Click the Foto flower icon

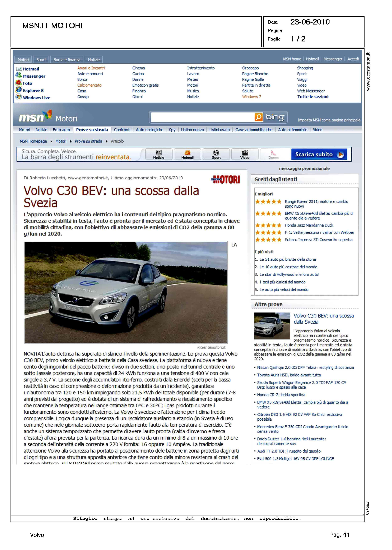(x=18, y=83)
